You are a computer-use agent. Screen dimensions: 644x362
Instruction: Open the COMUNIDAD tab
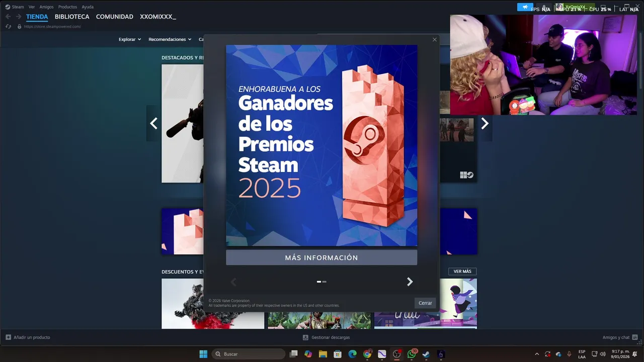click(x=115, y=17)
